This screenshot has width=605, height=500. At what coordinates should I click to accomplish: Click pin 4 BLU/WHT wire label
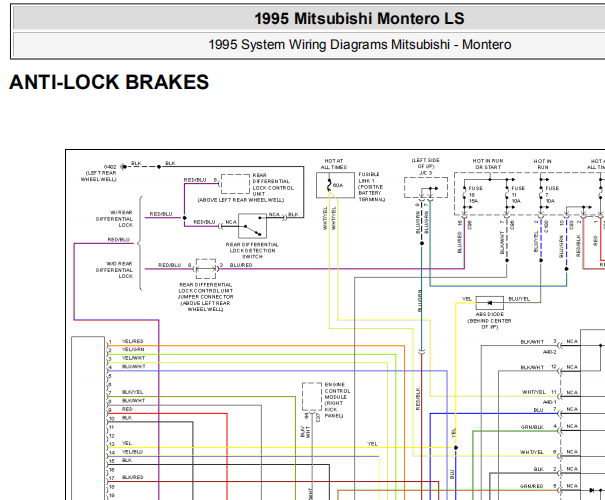point(134,367)
